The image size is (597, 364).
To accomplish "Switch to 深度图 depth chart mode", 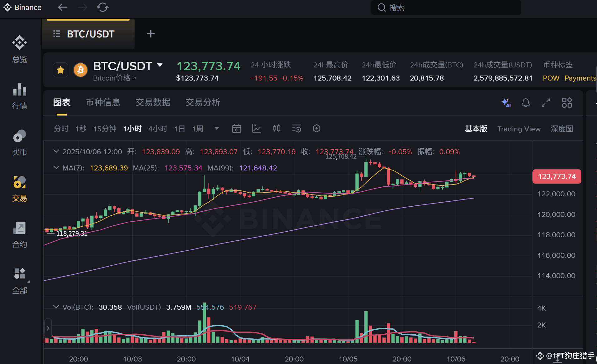I will click(x=562, y=129).
